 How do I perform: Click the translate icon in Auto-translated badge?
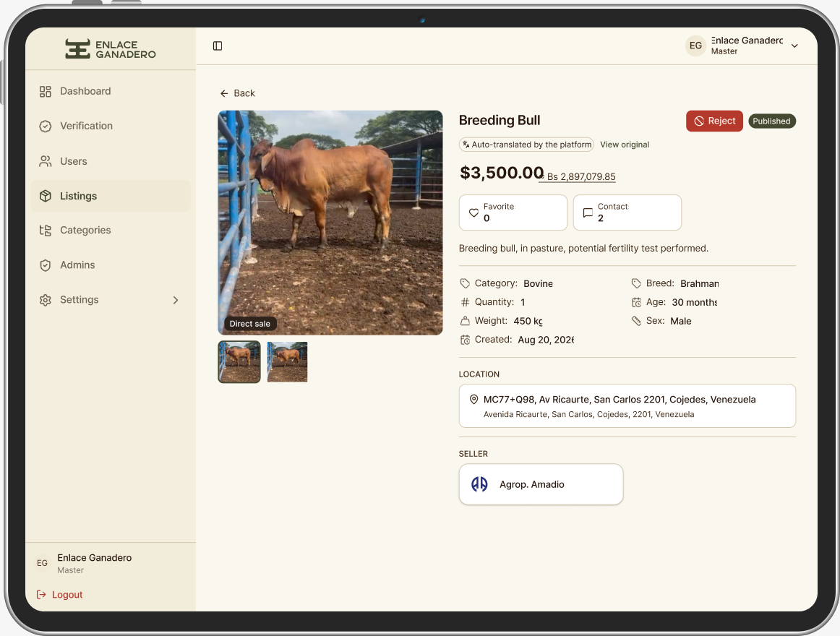click(466, 145)
